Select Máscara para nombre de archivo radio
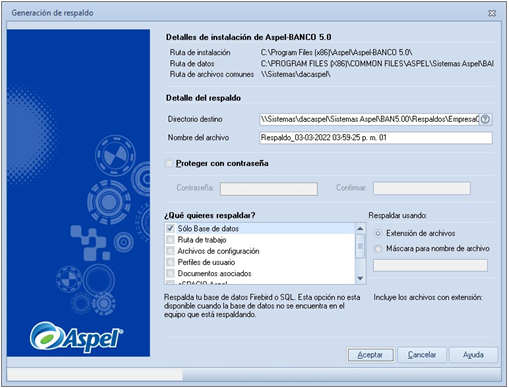Image resolution: width=509 pixels, height=388 pixels. click(378, 249)
